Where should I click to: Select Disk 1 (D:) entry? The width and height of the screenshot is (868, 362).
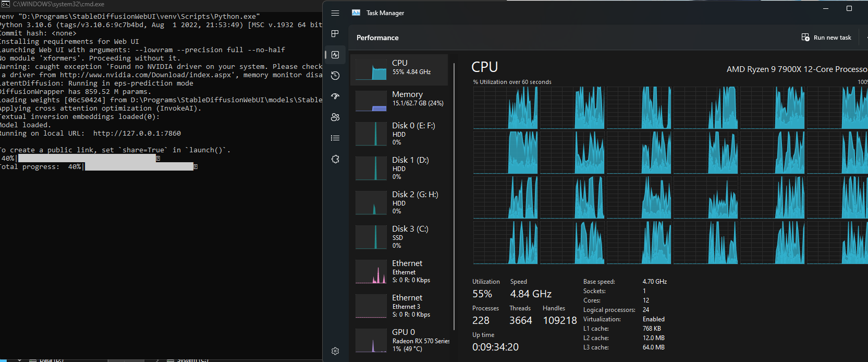(399, 168)
